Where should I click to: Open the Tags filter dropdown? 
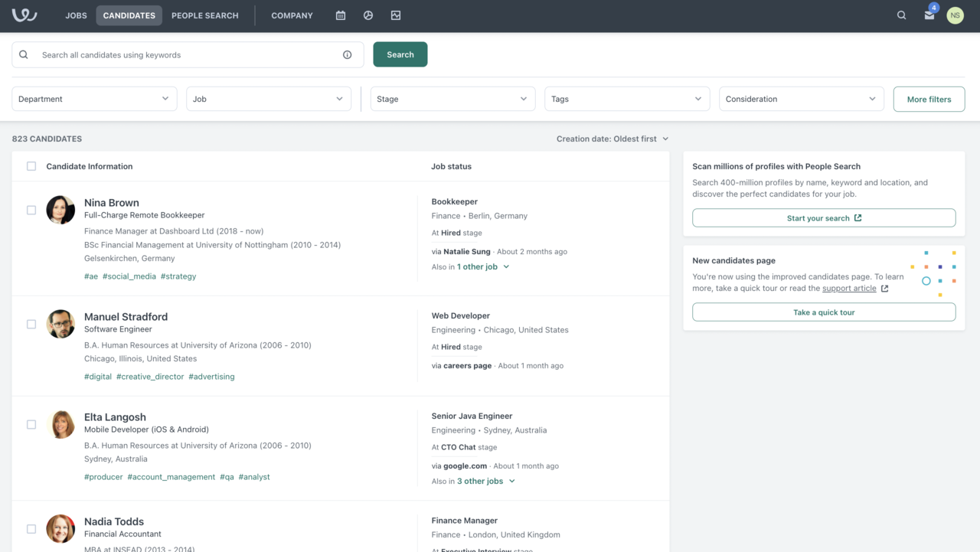point(627,99)
